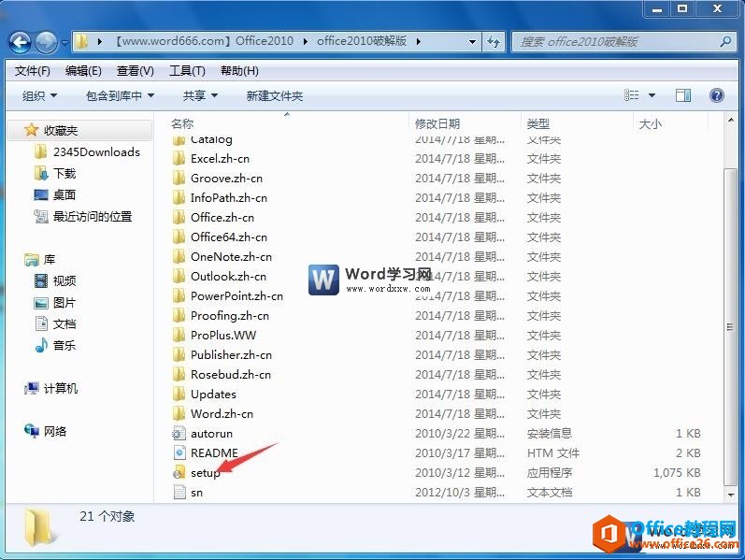Select the Outlook.zh-cn folder icon
Screen dimensions: 745x560
pyautogui.click(x=179, y=276)
